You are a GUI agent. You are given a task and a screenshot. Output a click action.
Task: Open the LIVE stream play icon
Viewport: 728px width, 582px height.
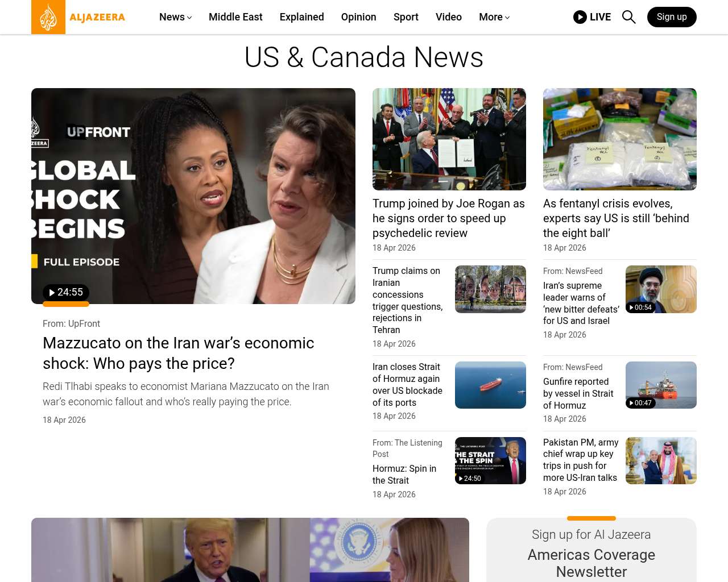tap(580, 17)
